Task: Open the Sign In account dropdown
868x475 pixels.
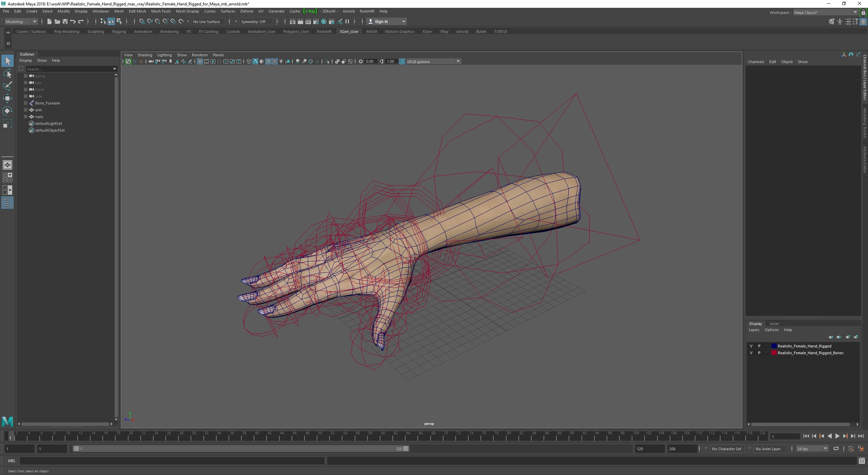Action: click(387, 21)
